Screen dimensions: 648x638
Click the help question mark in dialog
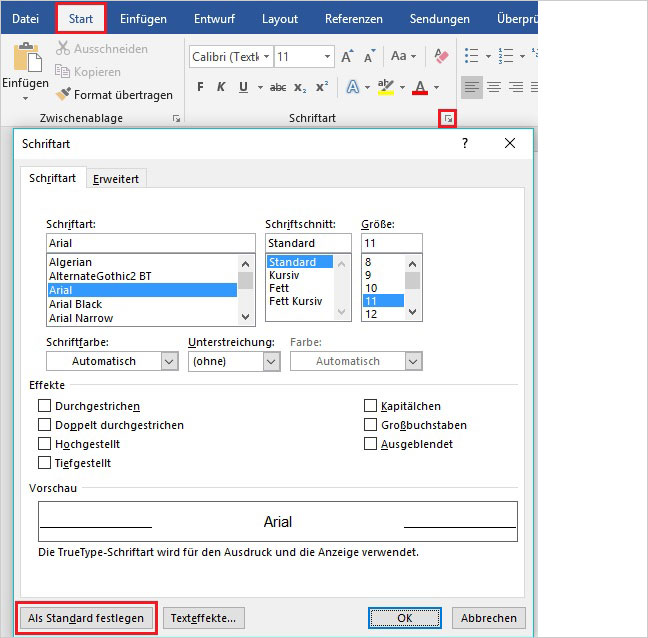(465, 143)
